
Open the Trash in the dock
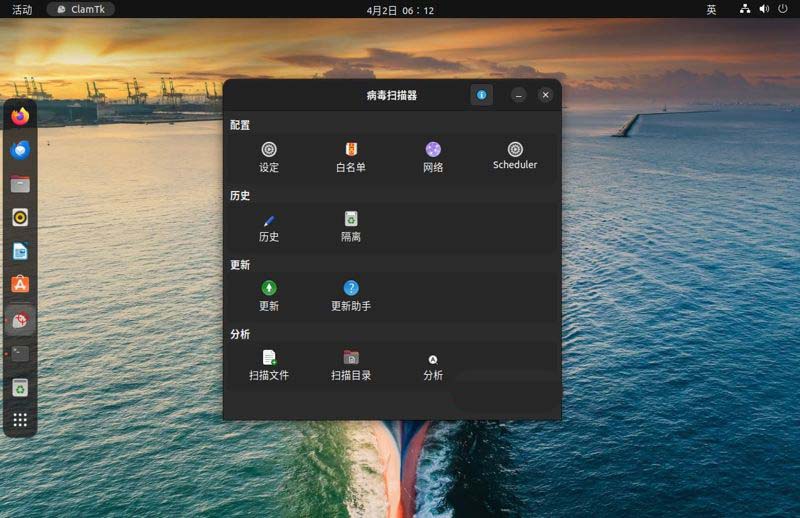pos(20,388)
